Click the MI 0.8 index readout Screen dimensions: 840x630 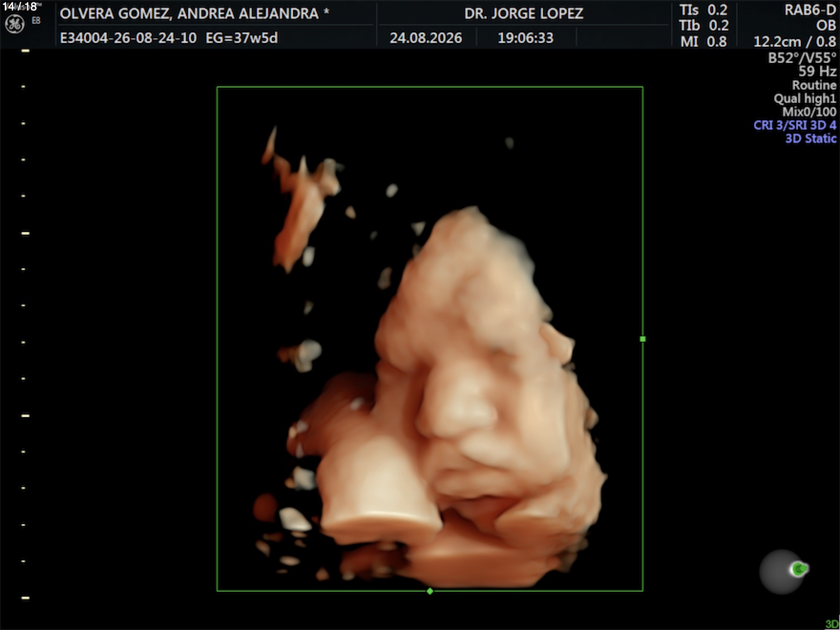pos(703,42)
